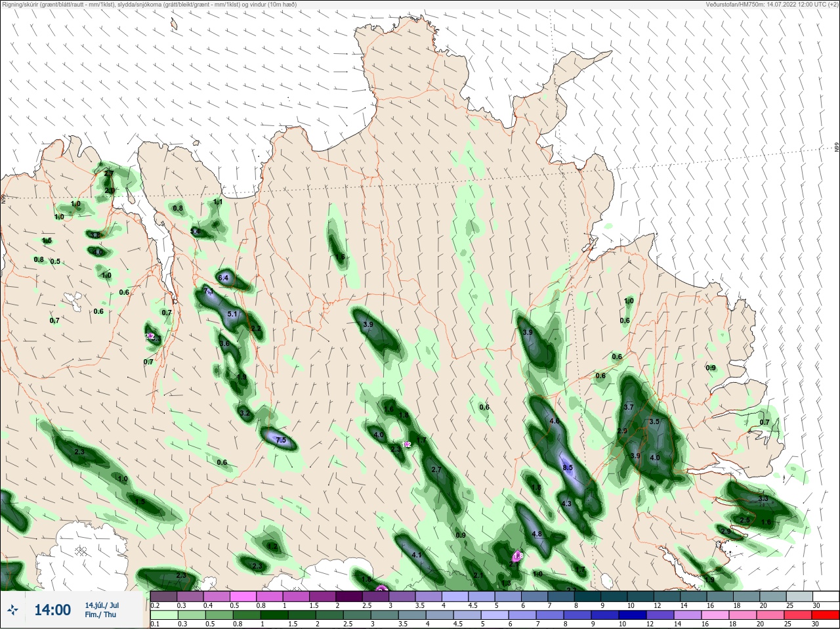The width and height of the screenshot is (840, 629).
Task: Click the map title starting with Rigning/skúrir
Action: [150, 4]
